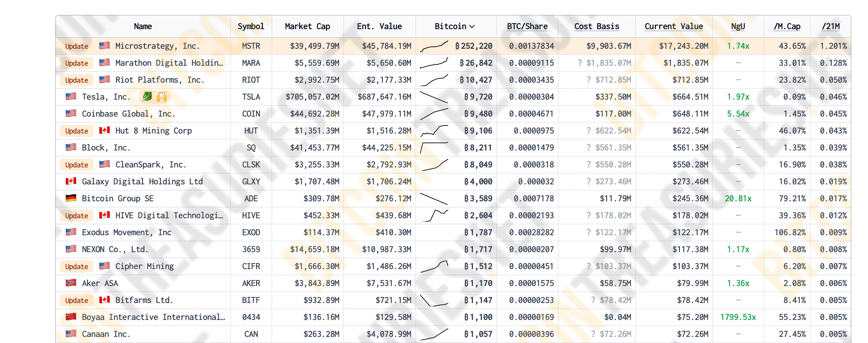The width and height of the screenshot is (868, 343).
Task: Click the US flag beside Canaan Inc.
Action: tap(71, 334)
